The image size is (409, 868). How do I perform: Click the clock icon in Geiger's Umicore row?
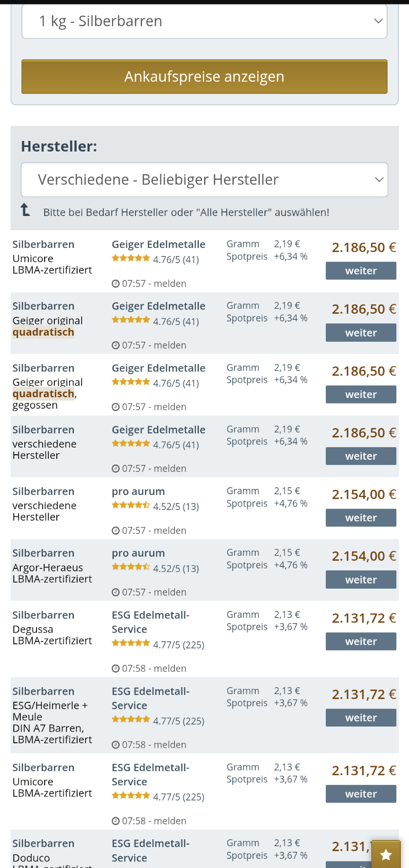click(x=116, y=284)
